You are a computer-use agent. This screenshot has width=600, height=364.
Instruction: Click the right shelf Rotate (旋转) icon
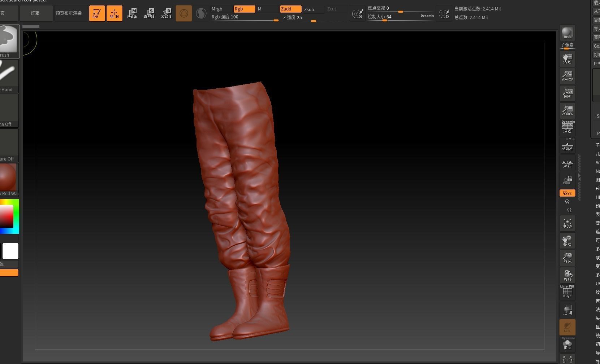click(567, 275)
